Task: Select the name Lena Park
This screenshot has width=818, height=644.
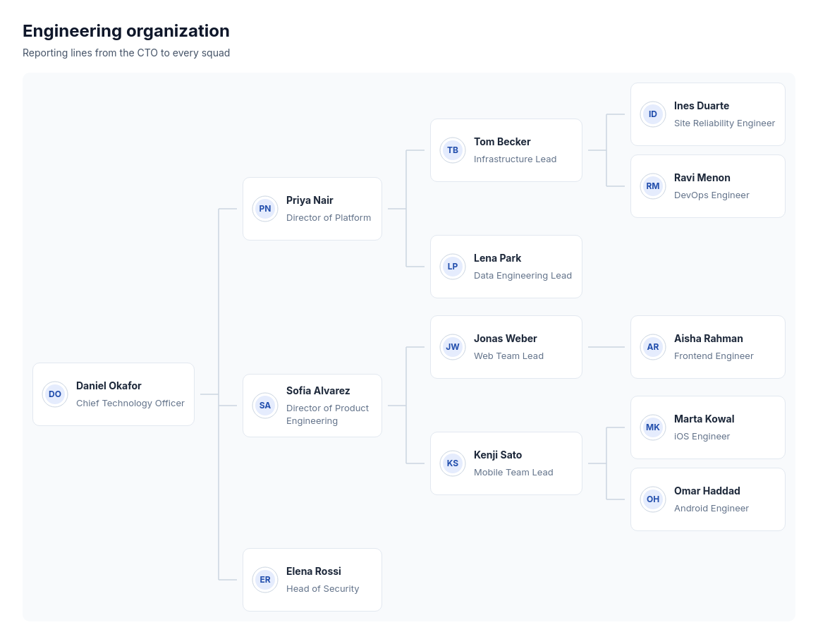Action: click(x=497, y=258)
